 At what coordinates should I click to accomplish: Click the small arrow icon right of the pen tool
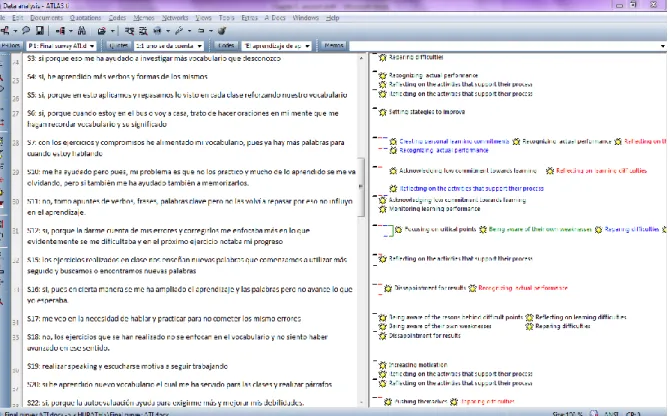(201, 31)
